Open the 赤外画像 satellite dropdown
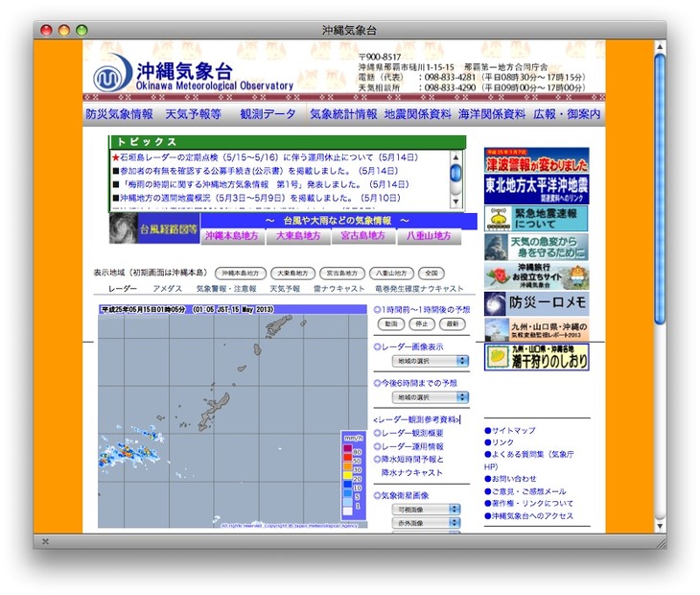700x595 pixels. pyautogui.click(x=426, y=523)
